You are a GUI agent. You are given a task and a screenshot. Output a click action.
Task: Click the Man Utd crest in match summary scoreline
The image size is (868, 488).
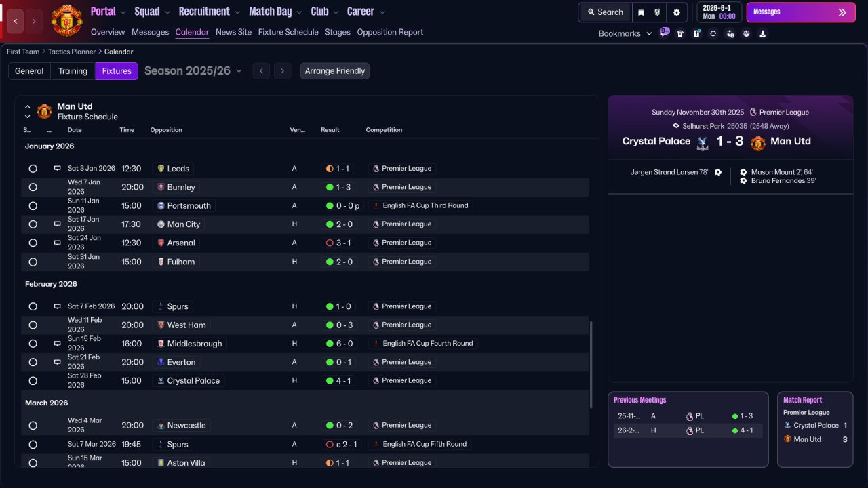758,142
